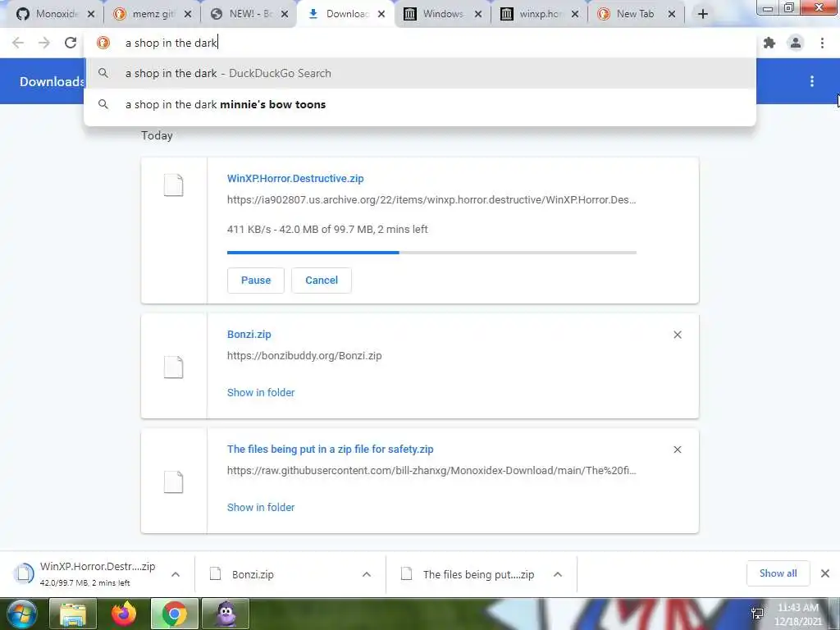This screenshot has height=630, width=840.
Task: Launch Firefox from the taskbar
Action: click(x=124, y=614)
